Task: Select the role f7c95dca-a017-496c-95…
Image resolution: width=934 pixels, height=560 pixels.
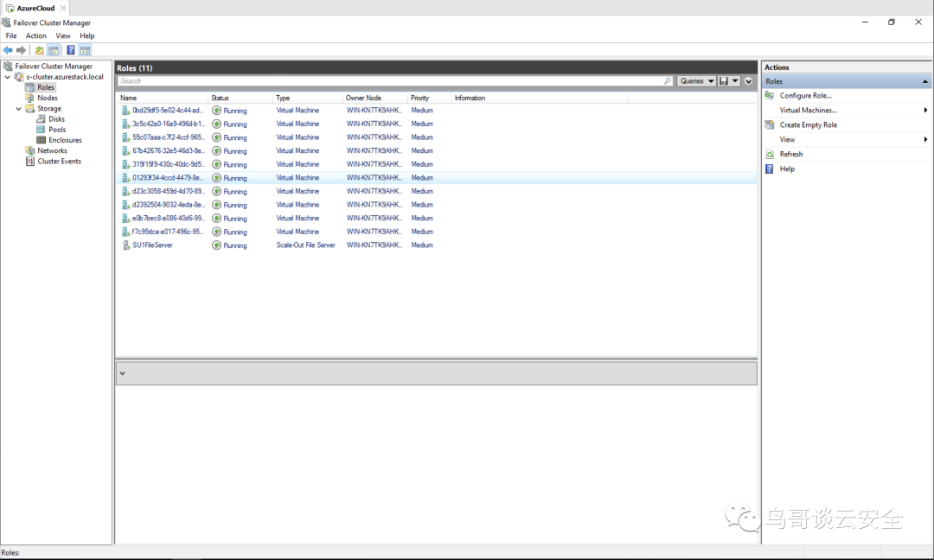Action: pos(436,232)
